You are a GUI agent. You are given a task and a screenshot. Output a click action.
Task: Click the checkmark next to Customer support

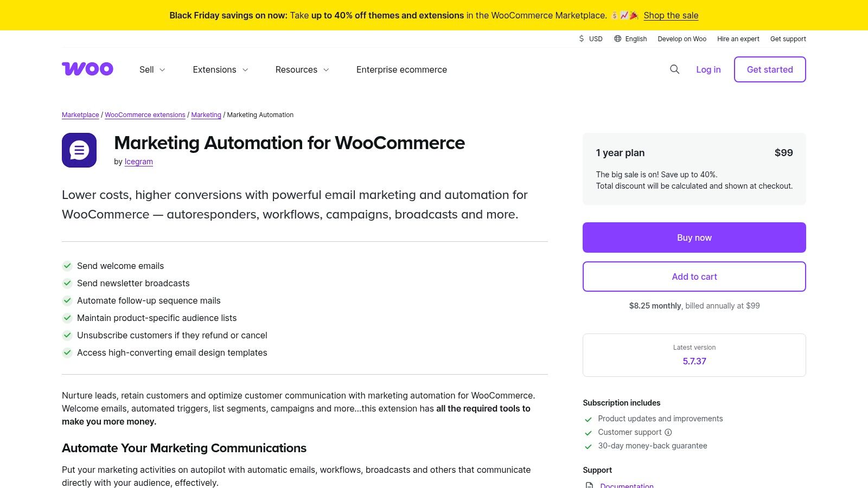tap(588, 433)
